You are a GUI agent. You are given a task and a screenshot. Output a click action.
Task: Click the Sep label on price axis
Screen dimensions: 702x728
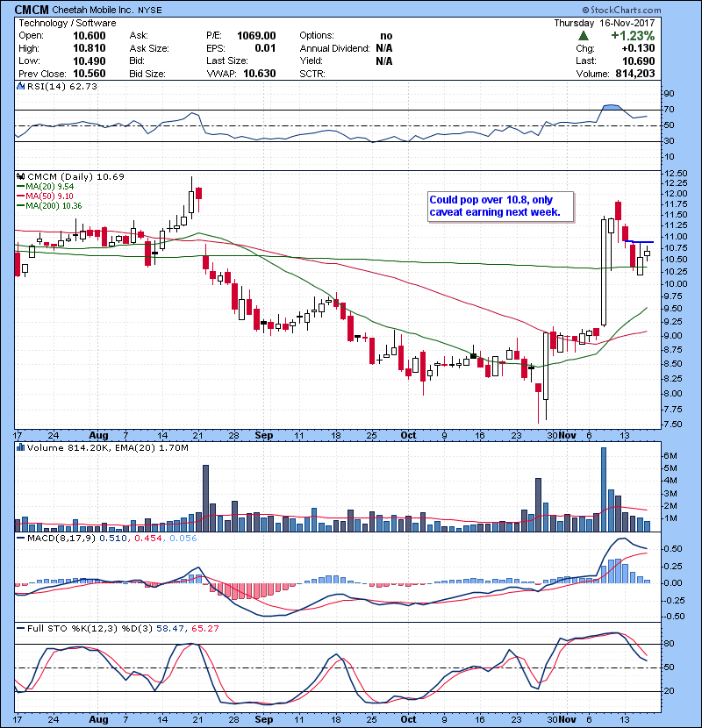[264, 436]
